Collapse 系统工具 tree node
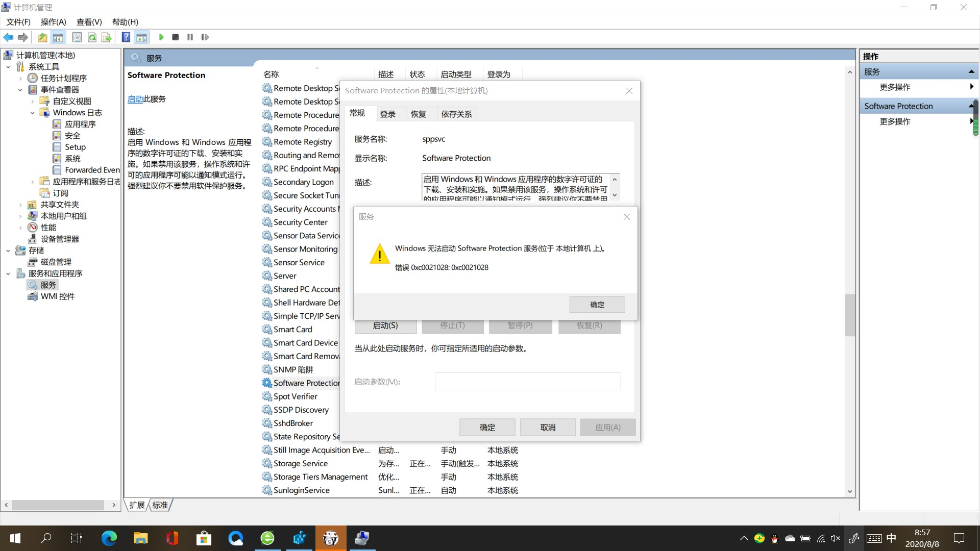Viewport: 980px width, 551px height. point(8,67)
